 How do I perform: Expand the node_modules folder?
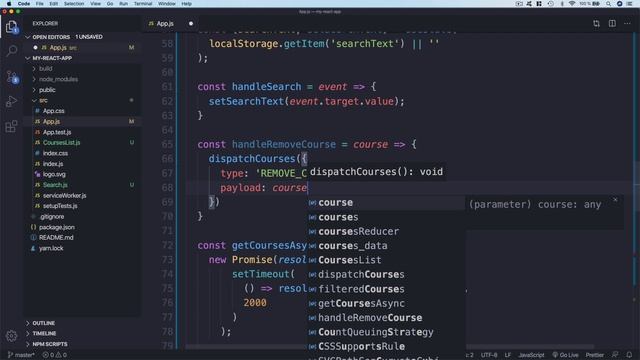(58, 79)
